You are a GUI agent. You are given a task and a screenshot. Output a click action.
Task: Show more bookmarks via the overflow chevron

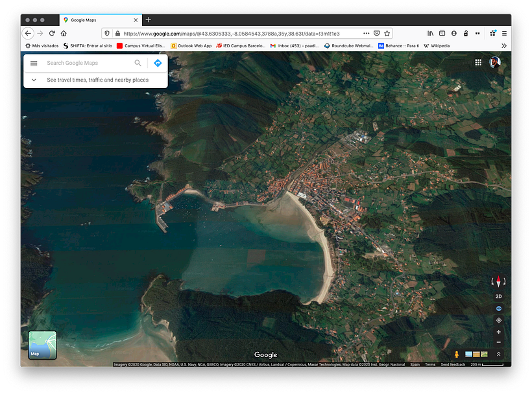505,46
